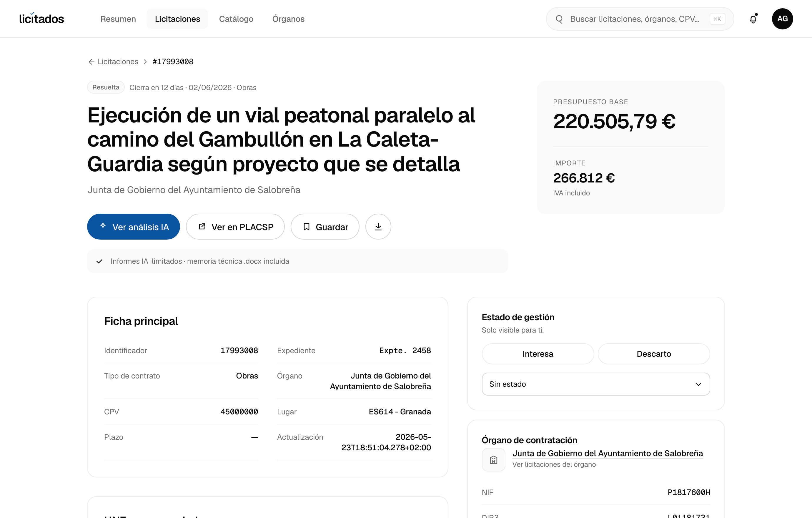Click the Expediente value Expte. 2458
This screenshot has height=518, width=812.
[405, 351]
